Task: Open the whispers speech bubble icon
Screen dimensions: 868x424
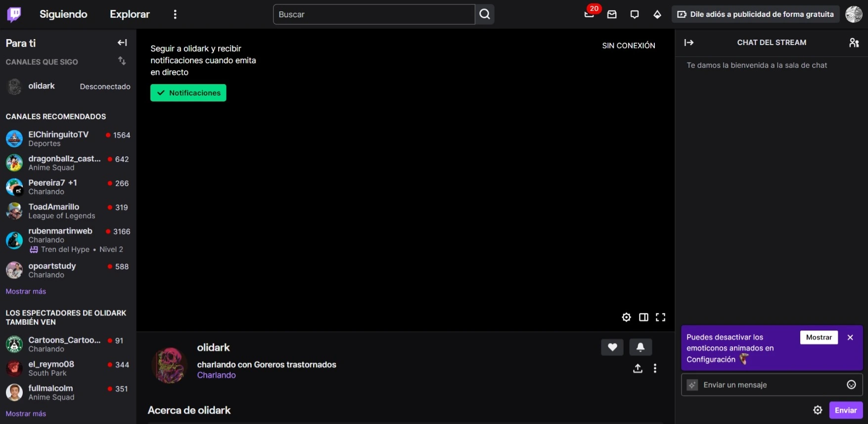Action: tap(635, 14)
